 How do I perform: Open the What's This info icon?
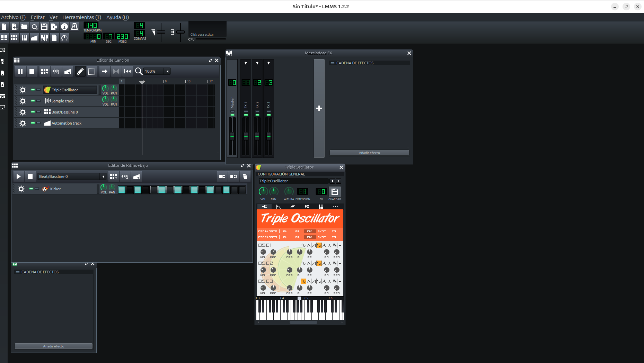pyautogui.click(x=64, y=27)
